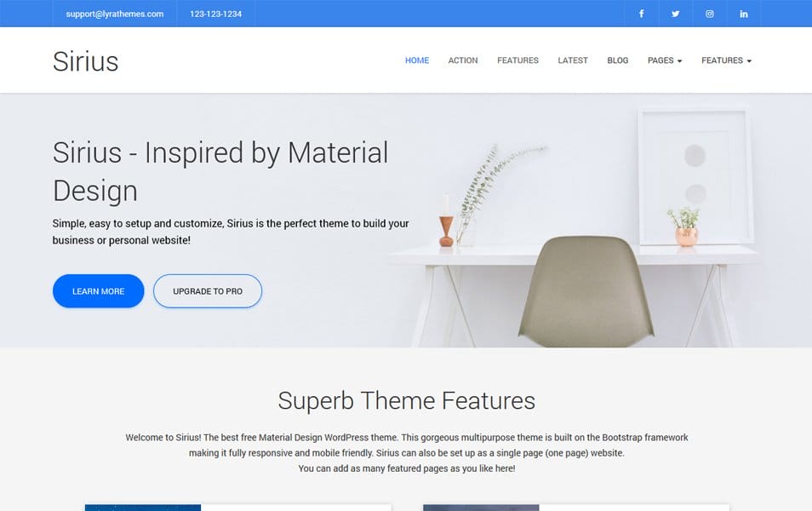This screenshot has width=812, height=511.
Task: Open the LinkedIn social icon
Action: [x=743, y=14]
